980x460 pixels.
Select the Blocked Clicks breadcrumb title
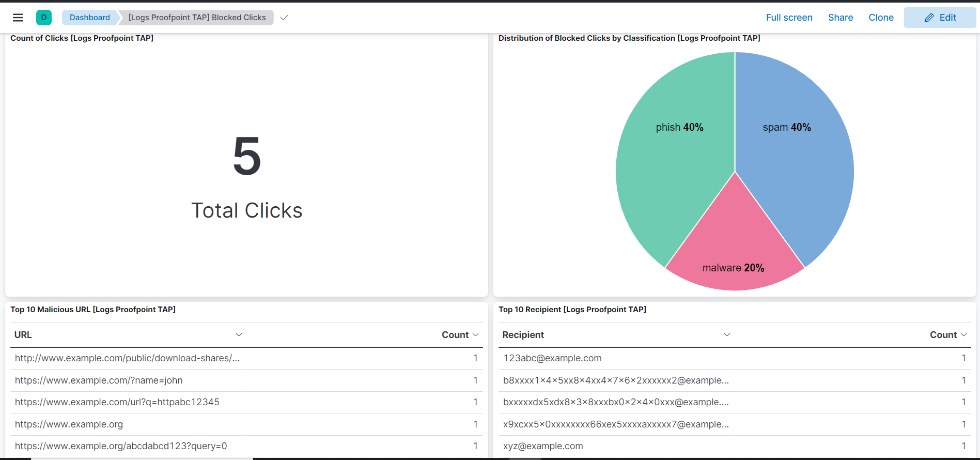point(197,18)
